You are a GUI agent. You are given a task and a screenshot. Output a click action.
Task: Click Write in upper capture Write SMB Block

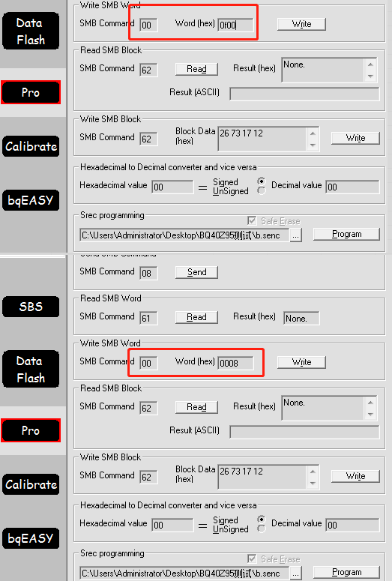[355, 138]
